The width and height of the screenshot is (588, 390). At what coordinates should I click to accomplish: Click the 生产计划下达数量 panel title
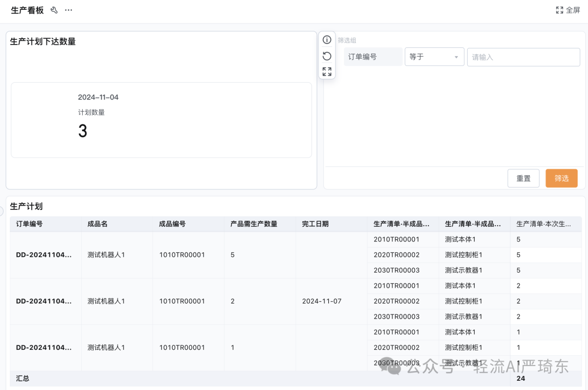click(x=43, y=41)
